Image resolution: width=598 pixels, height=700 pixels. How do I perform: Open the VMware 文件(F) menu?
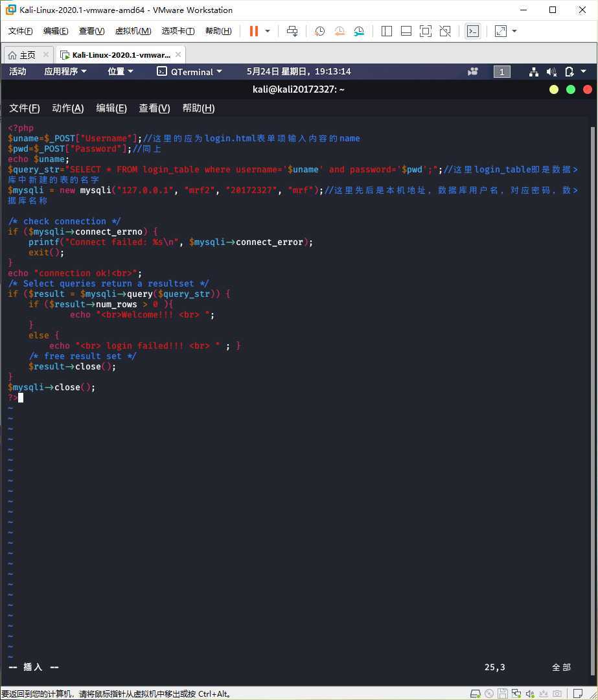pyautogui.click(x=21, y=31)
